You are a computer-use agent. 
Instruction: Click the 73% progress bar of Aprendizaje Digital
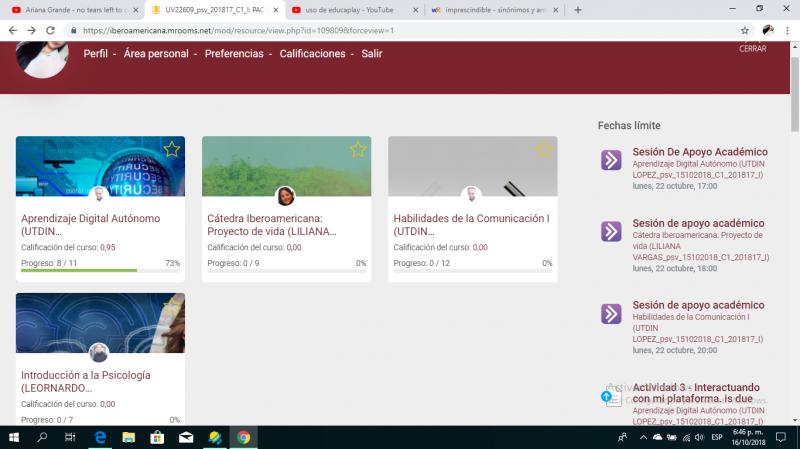click(101, 270)
